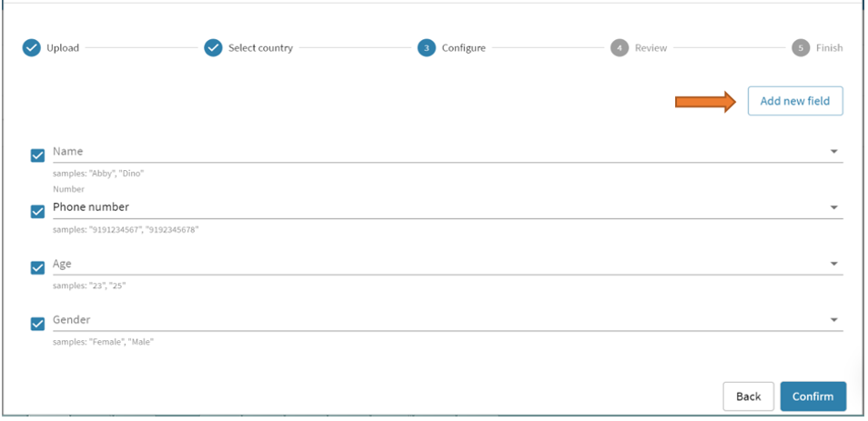
Task: Expand the Name field dropdown arrow
Action: [833, 152]
